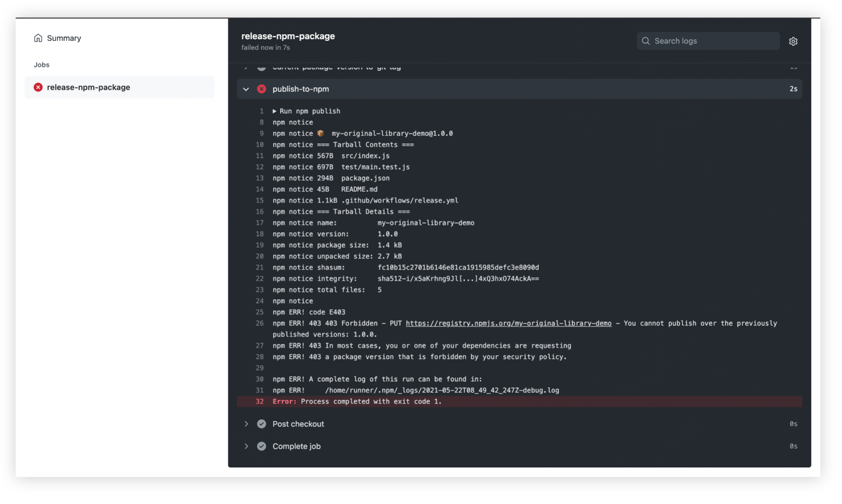Open the registry.npmjs.org link in the error log
The height and width of the screenshot is (504, 842).
(507, 323)
